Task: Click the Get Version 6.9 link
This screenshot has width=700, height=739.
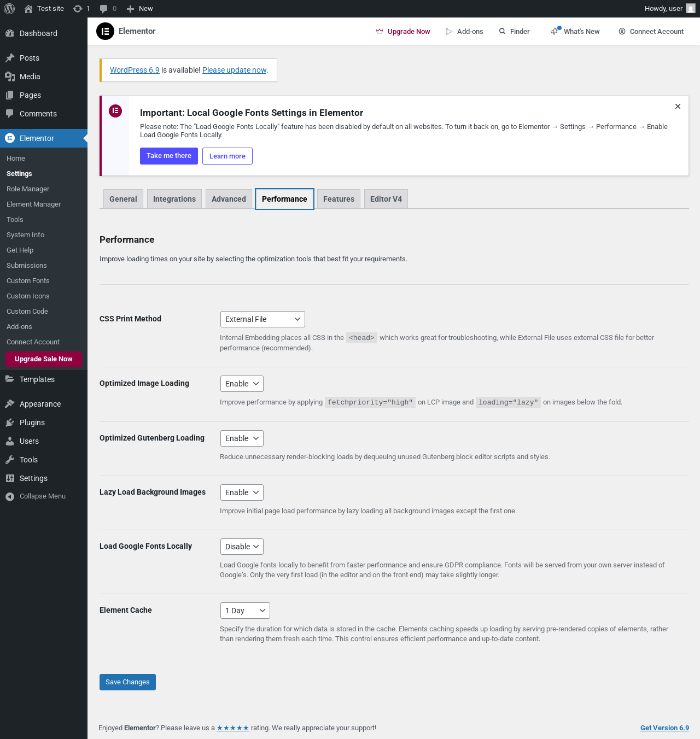Action: click(x=664, y=728)
